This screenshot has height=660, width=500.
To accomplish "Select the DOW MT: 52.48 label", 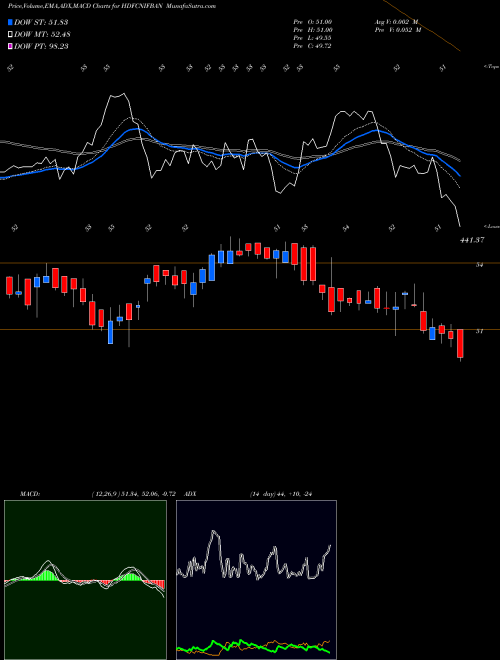I will 42,34.
